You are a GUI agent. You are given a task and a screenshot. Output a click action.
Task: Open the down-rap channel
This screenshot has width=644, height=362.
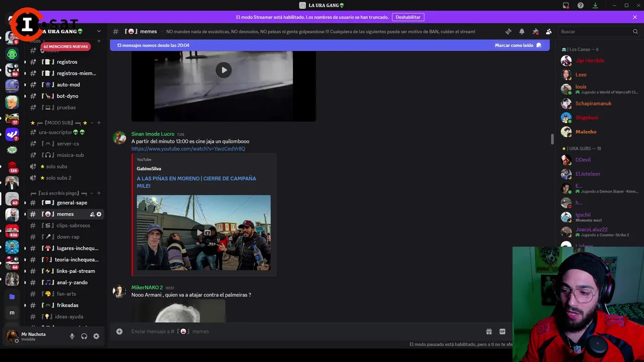(65, 237)
